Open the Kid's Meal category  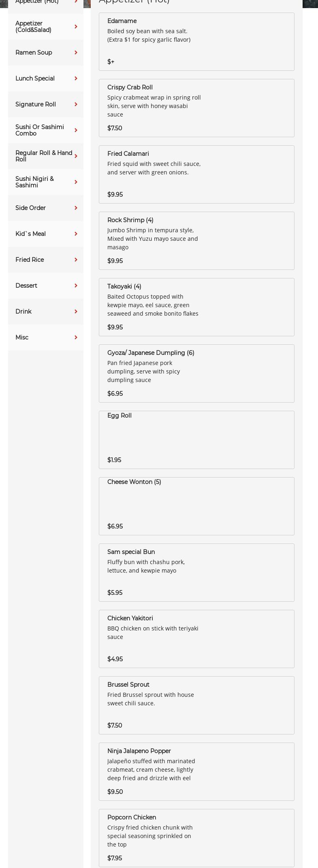pos(31,234)
